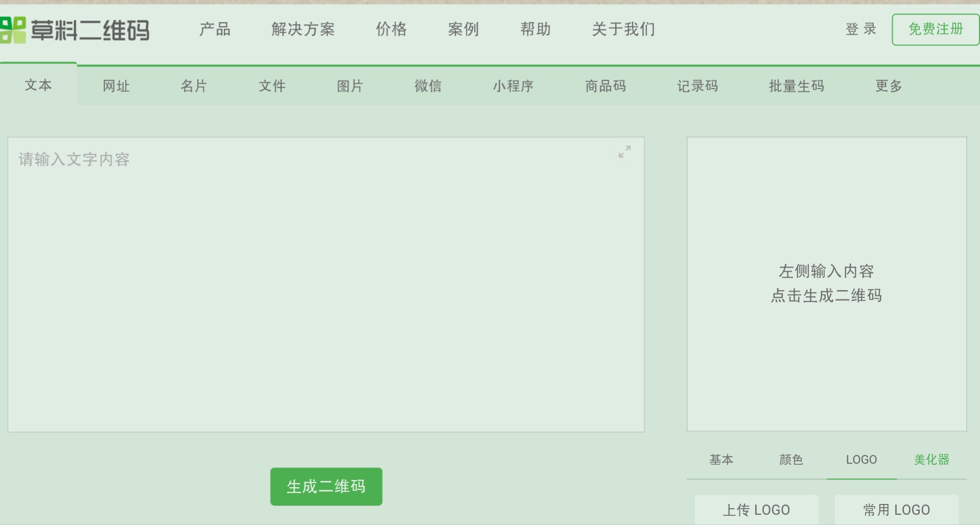
Task: Click the 上传 LOGO button
Action: tap(756, 509)
